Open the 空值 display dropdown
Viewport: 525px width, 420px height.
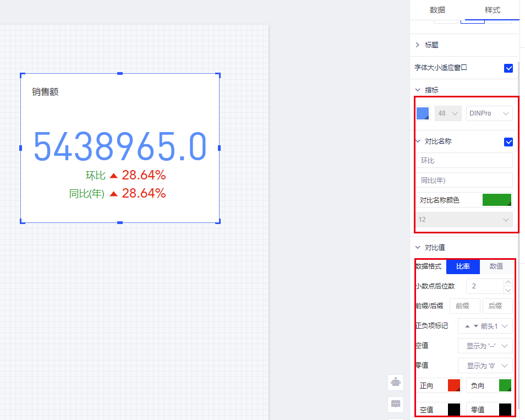tap(485, 346)
